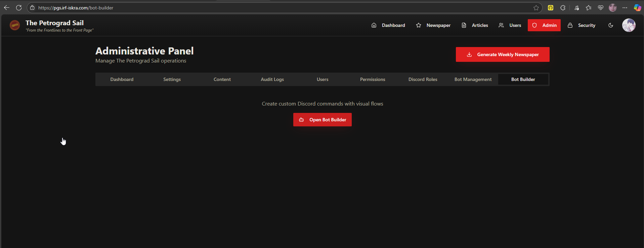The width and height of the screenshot is (644, 248).
Task: Open the user avatar menu
Action: 629,25
